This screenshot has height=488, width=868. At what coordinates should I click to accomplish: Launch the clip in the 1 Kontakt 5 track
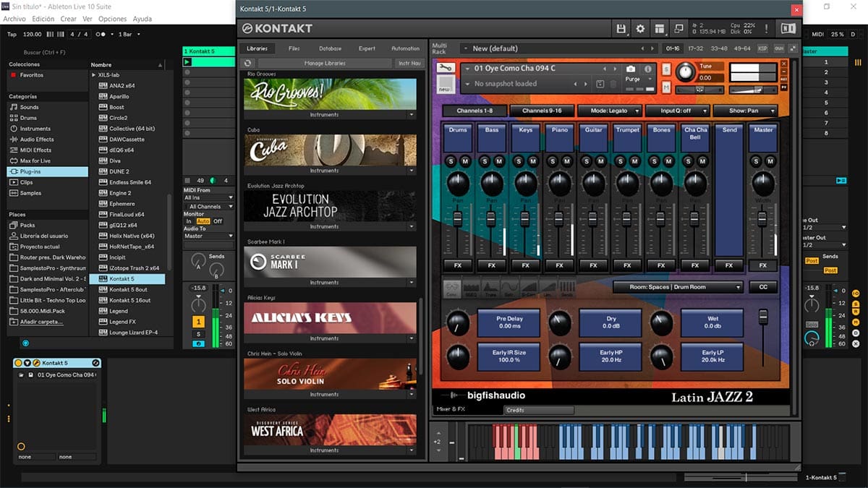click(187, 62)
